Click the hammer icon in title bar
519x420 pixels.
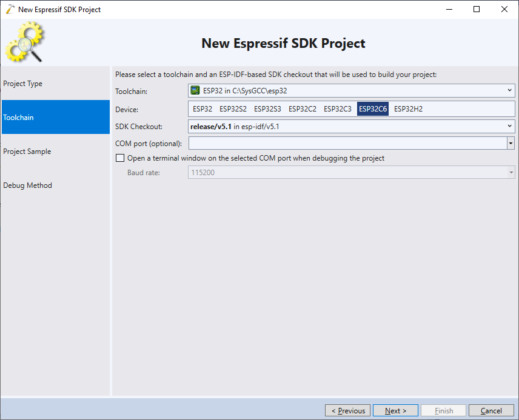(10, 9)
